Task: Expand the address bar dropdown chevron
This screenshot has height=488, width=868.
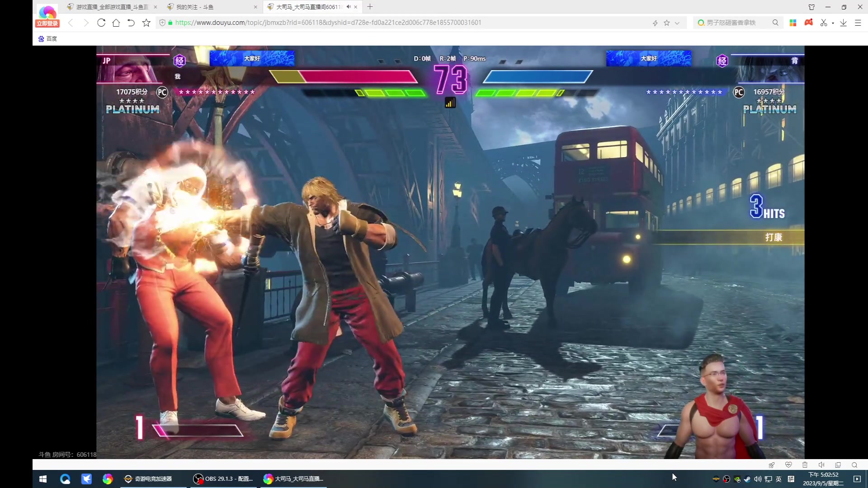Action: click(677, 23)
